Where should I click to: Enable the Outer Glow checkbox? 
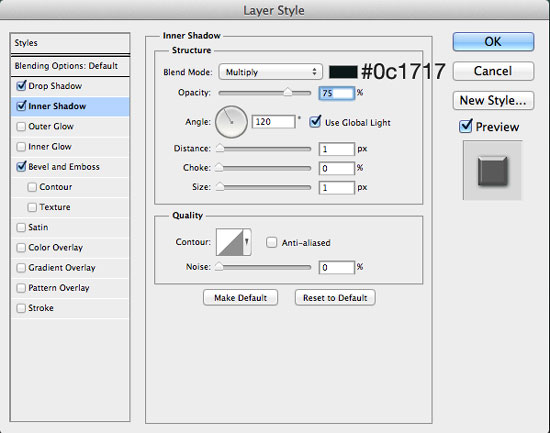pyautogui.click(x=21, y=126)
